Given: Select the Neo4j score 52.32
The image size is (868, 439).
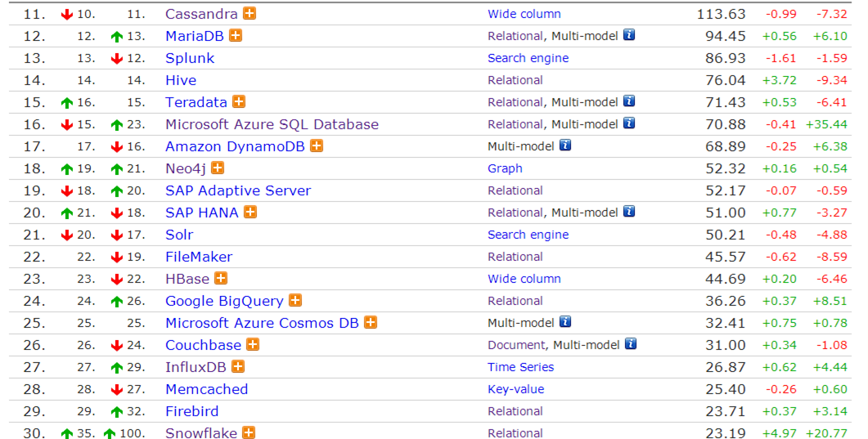Looking at the screenshot, I should [x=726, y=168].
